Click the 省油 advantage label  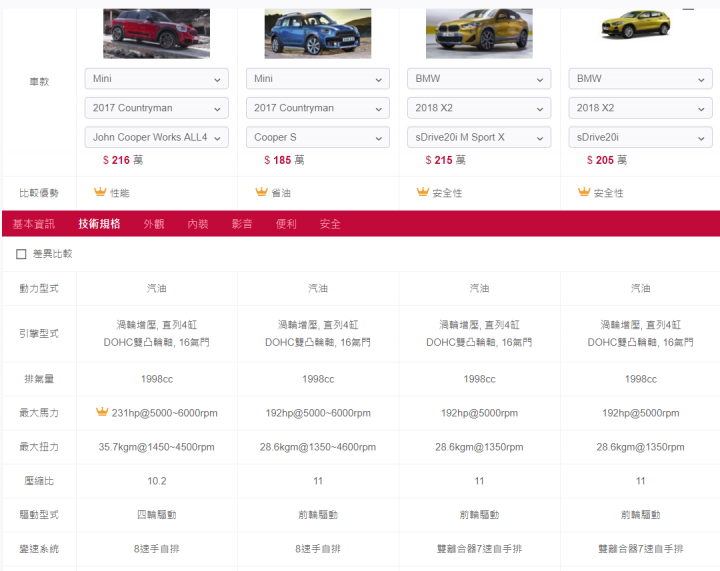point(281,193)
